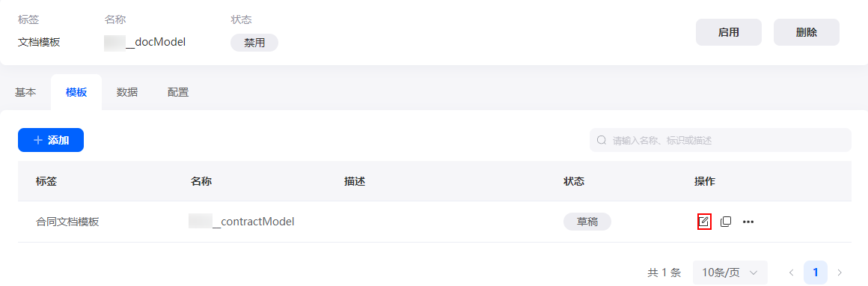Select the 模板 tab

76,93
